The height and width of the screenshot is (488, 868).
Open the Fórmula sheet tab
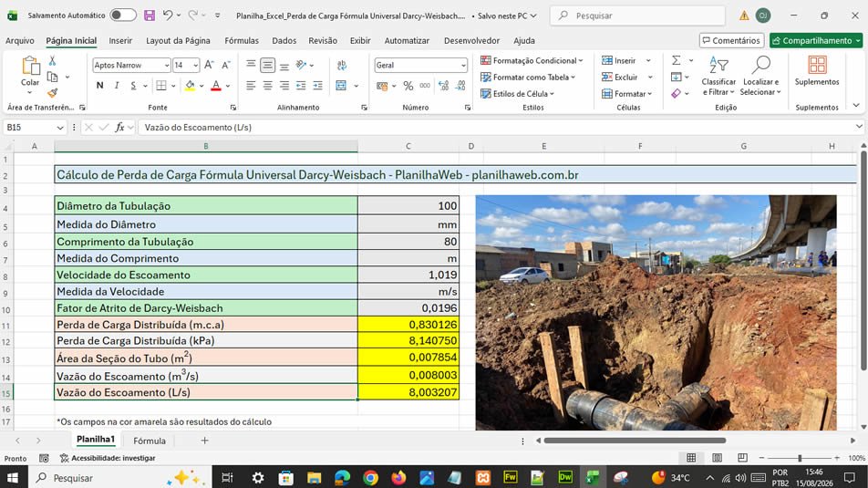tap(150, 441)
